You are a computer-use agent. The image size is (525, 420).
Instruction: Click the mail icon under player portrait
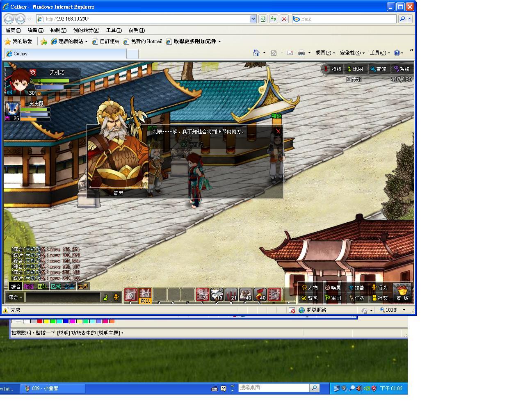pyautogui.click(x=10, y=93)
